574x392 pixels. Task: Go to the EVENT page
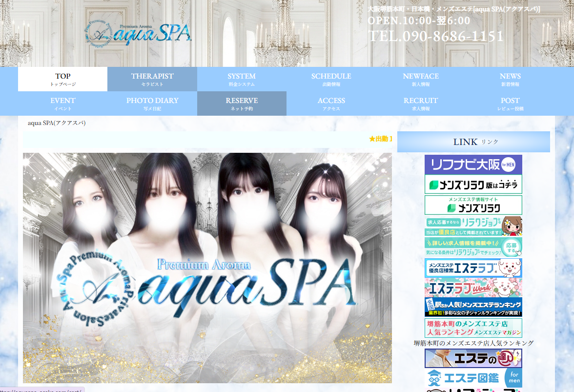pyautogui.click(x=62, y=103)
